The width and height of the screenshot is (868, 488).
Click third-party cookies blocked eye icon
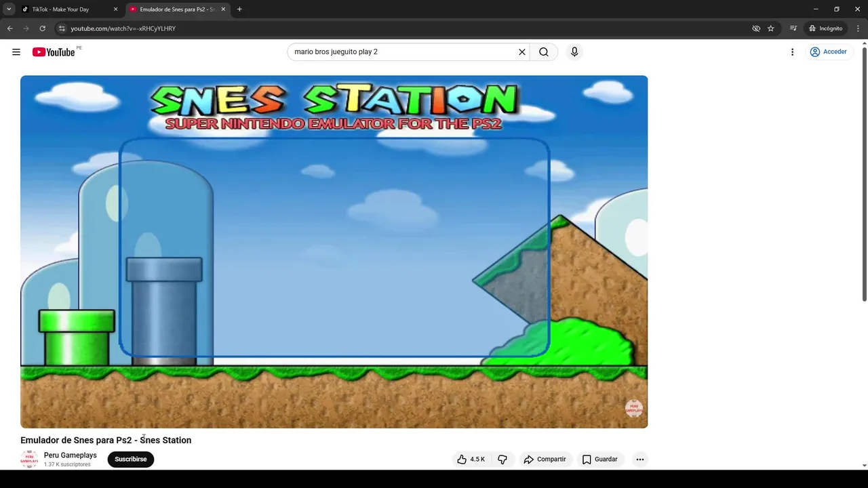tap(756, 28)
